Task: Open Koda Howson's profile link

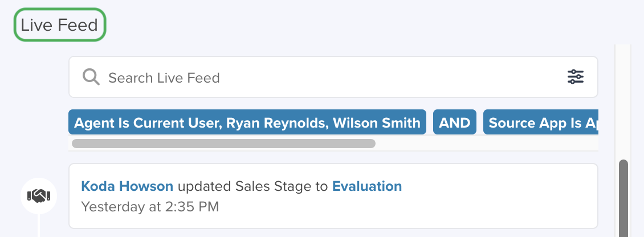Action: 127,186
